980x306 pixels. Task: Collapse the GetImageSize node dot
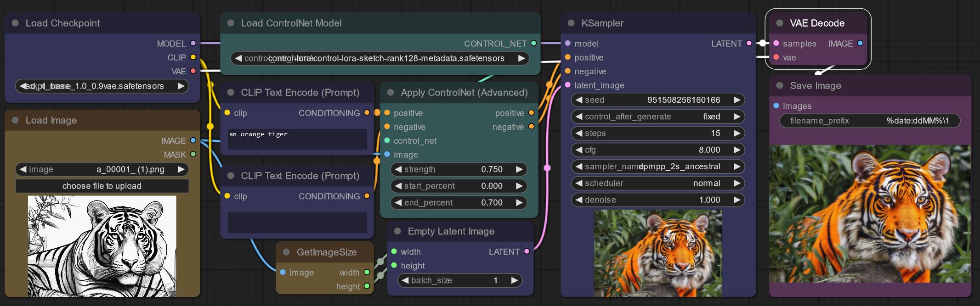pyautogui.click(x=286, y=252)
